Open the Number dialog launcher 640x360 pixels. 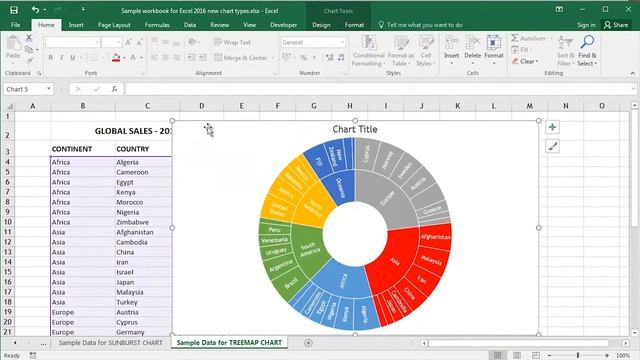click(x=345, y=73)
